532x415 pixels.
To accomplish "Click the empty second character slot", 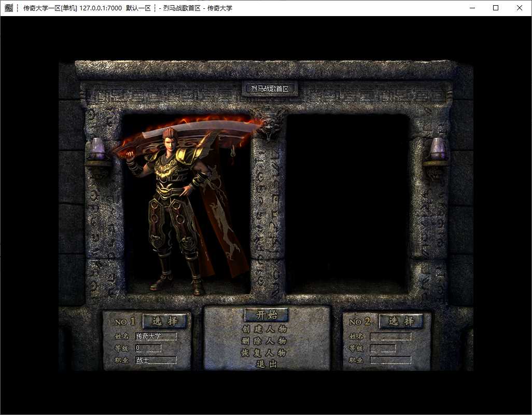I will [347, 203].
